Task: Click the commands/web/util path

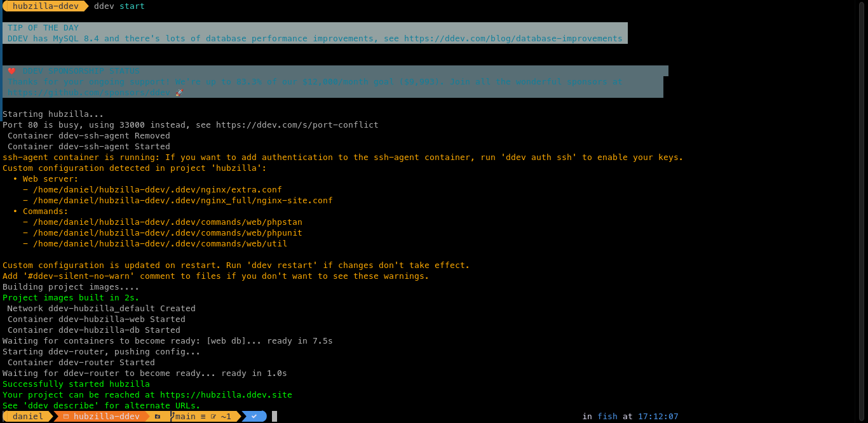Action: pos(160,244)
